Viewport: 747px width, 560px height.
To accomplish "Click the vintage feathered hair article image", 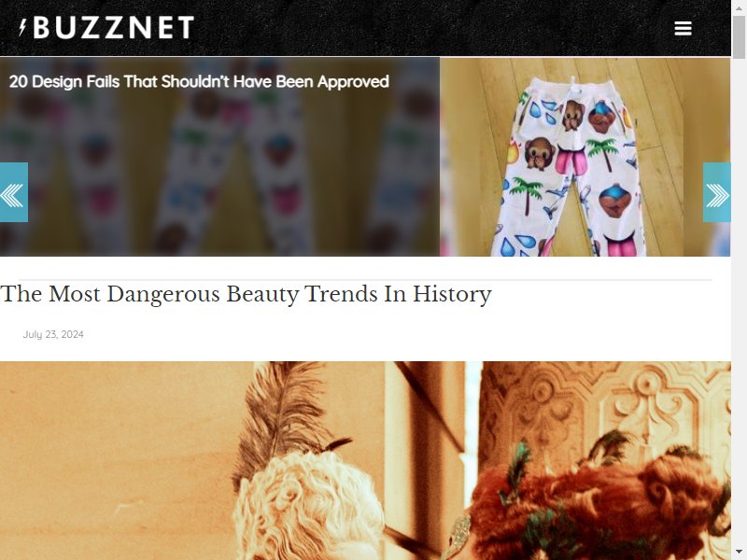I will pyautogui.click(x=365, y=460).
